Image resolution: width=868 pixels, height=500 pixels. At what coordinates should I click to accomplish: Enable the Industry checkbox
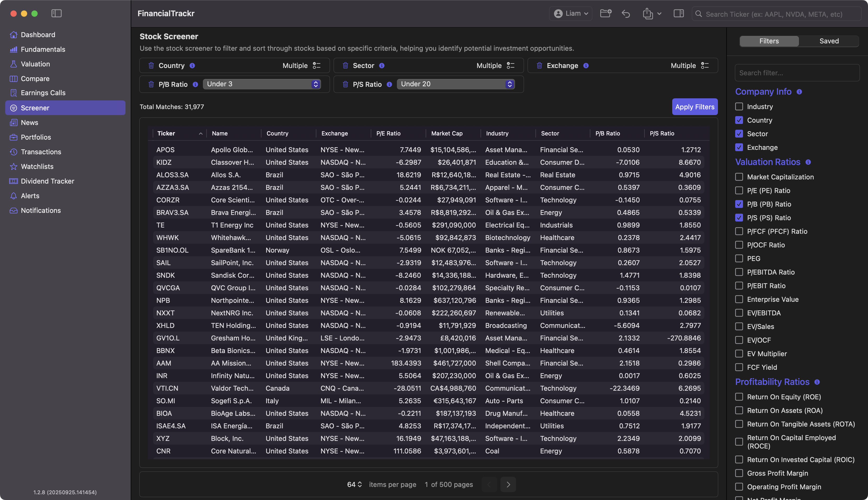point(739,106)
